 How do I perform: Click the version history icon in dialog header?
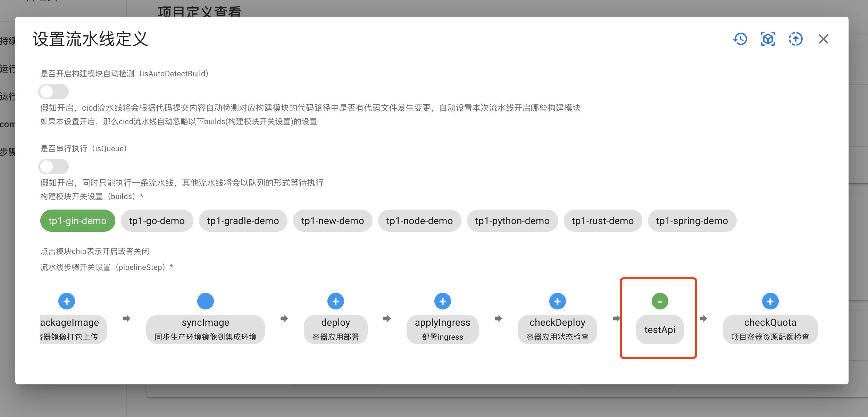[x=741, y=39]
